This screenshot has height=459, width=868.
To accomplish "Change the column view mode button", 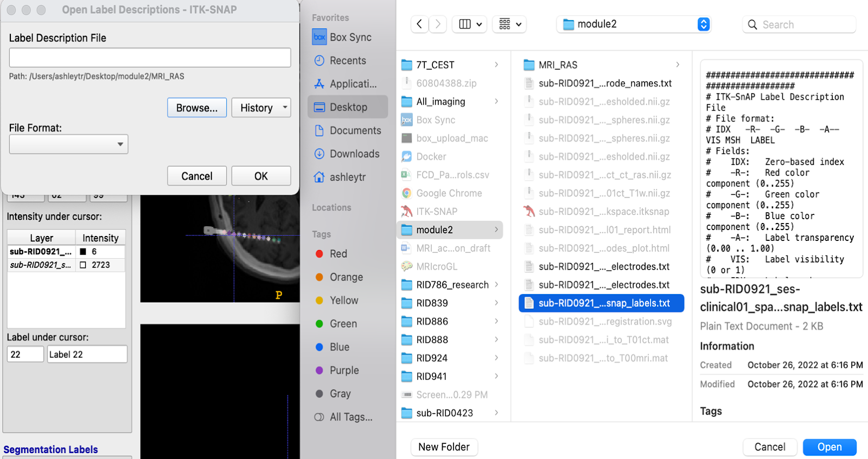I will tap(470, 24).
